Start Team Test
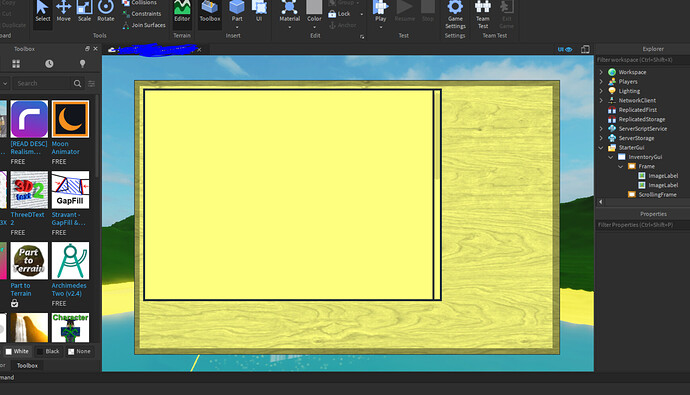The image size is (690, 395). tap(483, 15)
